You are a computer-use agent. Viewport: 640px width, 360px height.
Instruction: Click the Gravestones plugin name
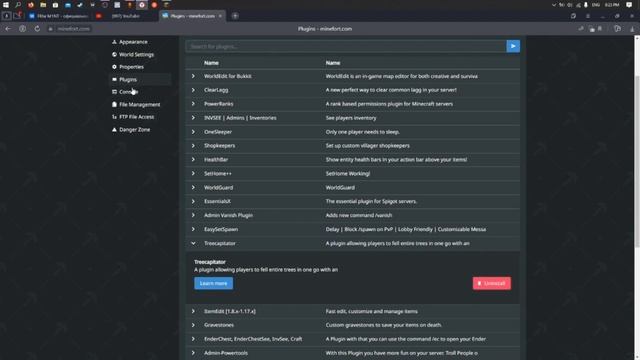[219, 325]
